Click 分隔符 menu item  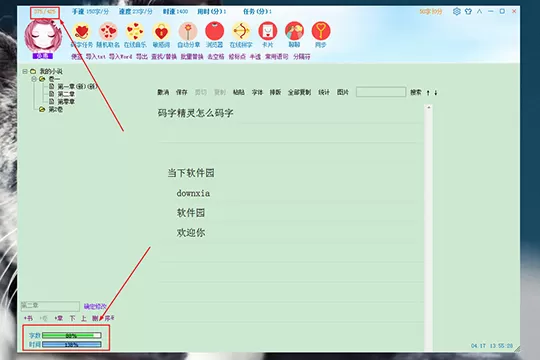(x=302, y=56)
